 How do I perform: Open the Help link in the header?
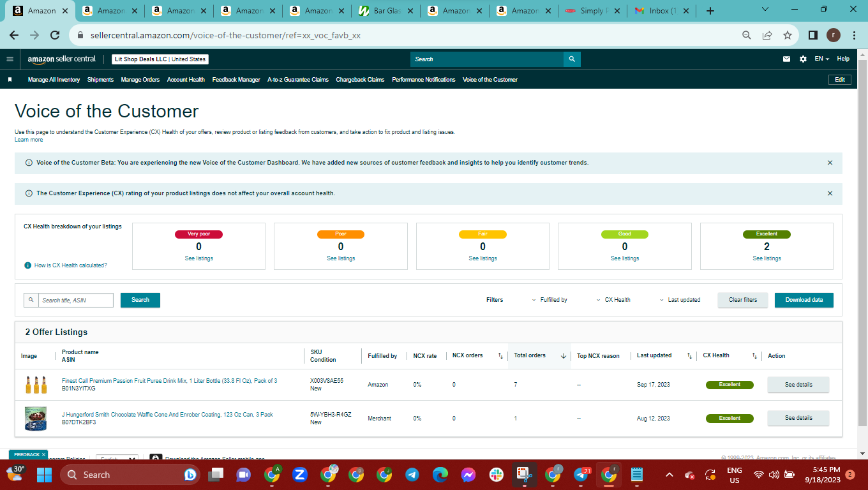pyautogui.click(x=843, y=59)
